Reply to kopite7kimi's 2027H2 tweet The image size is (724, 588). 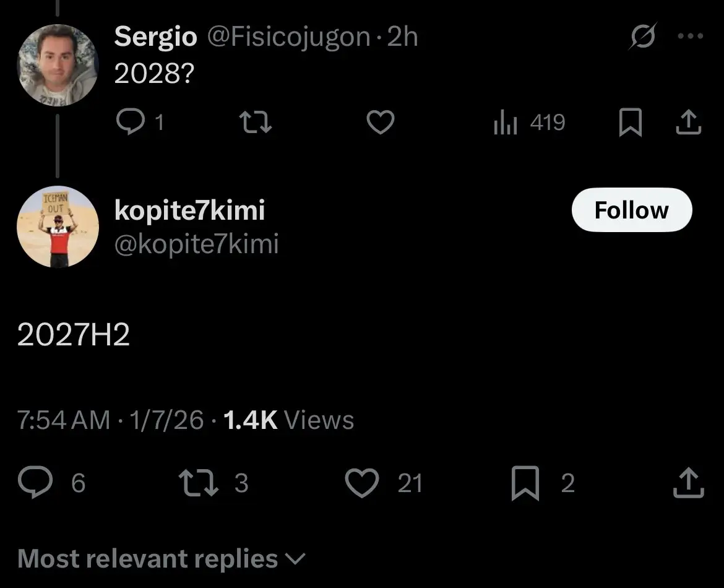point(36,483)
